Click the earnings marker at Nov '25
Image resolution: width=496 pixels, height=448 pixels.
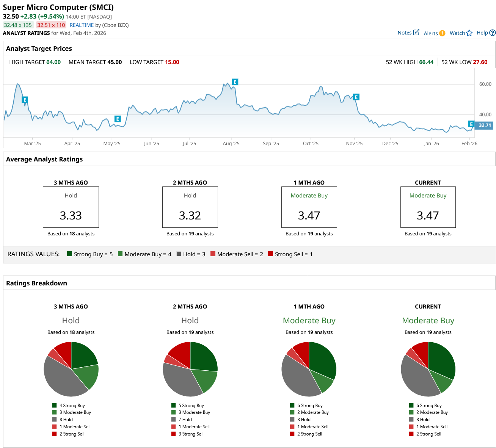click(356, 97)
